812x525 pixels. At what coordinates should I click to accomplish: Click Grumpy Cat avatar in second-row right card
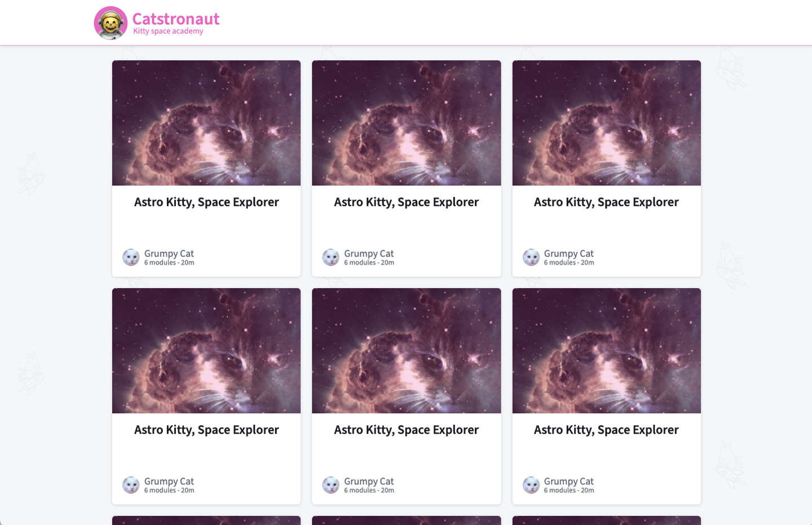pos(531,485)
